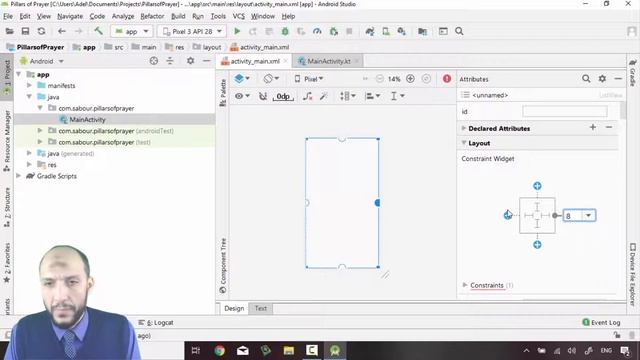The image size is (640, 360).
Task: Add bottom constraint plus button
Action: (537, 244)
